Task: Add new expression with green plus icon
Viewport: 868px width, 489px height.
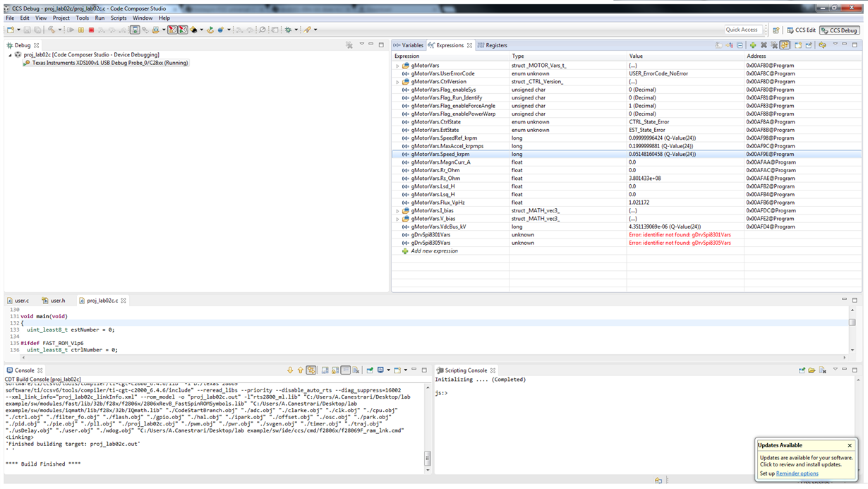Action: (x=753, y=45)
